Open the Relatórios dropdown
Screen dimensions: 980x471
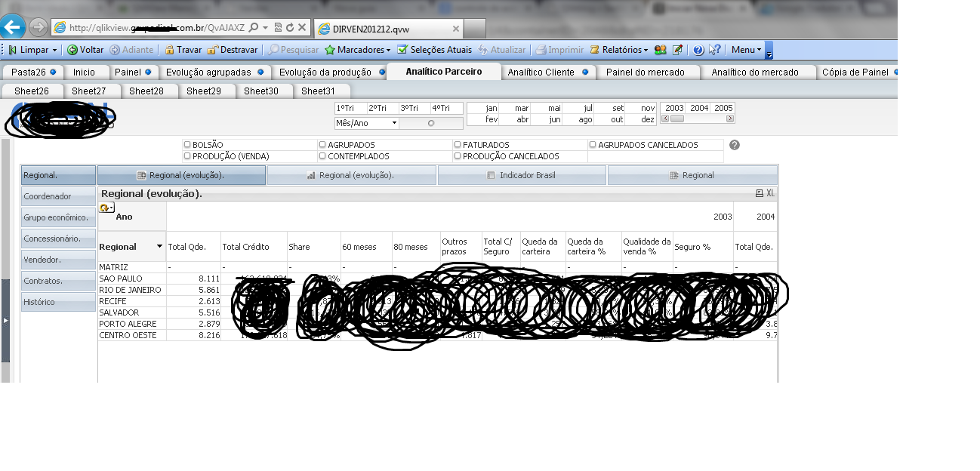618,50
